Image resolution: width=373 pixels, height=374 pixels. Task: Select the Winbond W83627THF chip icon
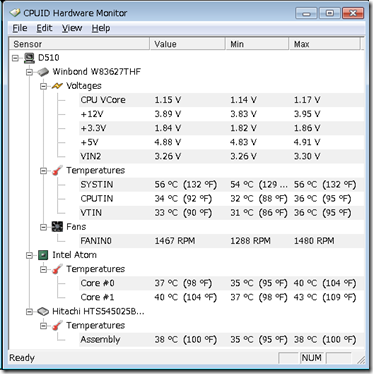tap(43, 72)
